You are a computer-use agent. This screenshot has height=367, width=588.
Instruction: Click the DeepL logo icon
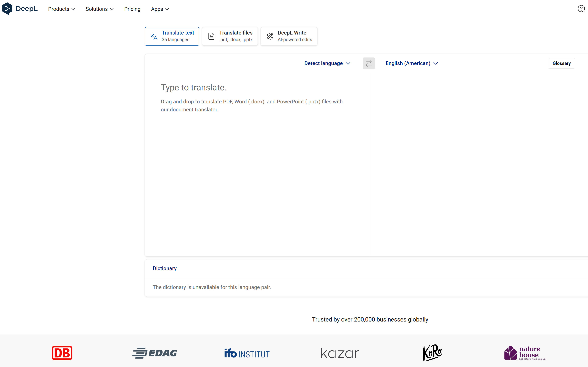point(7,9)
